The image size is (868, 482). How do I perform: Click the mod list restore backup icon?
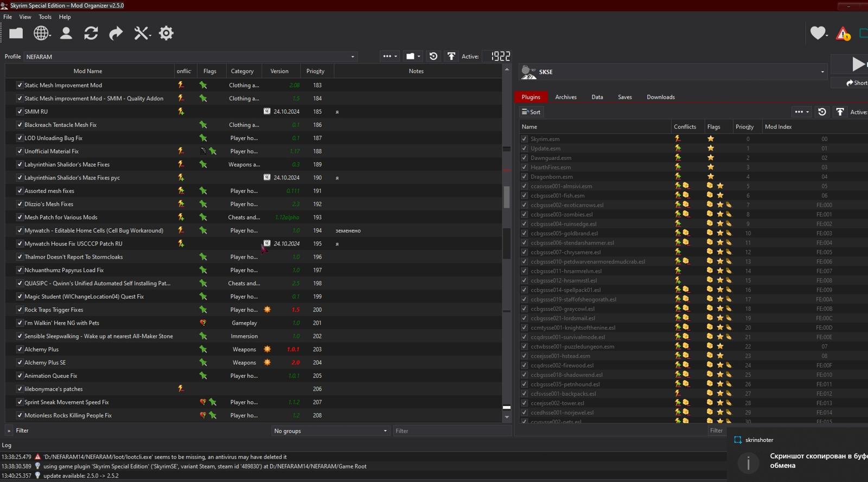pos(433,56)
